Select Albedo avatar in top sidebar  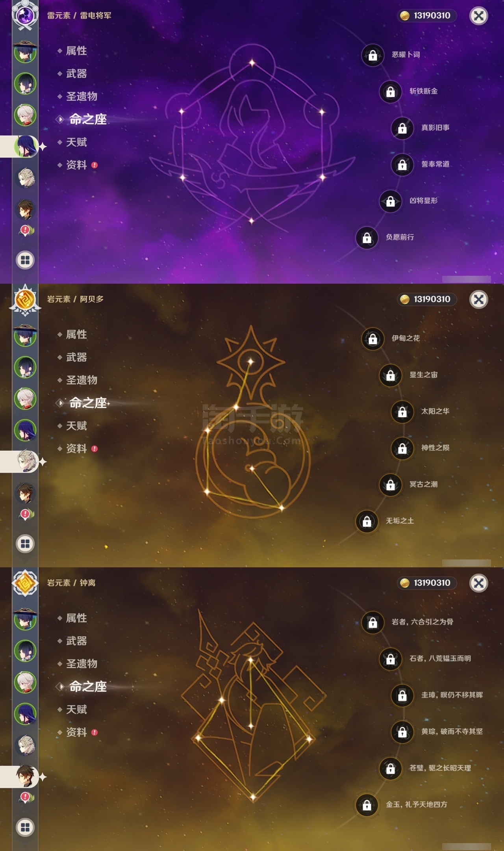point(26,177)
